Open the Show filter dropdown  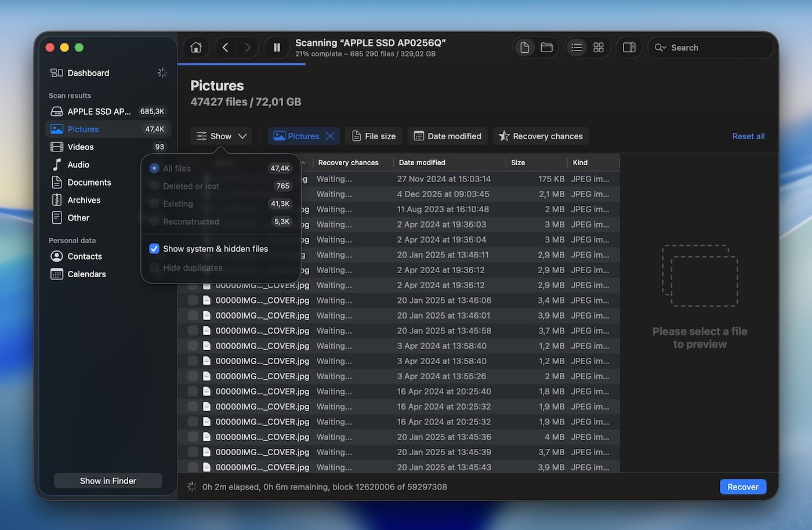pyautogui.click(x=221, y=136)
